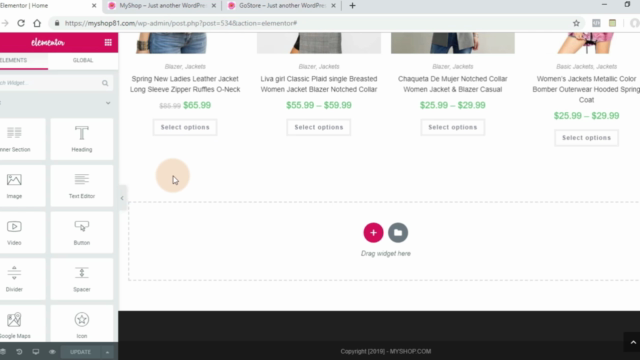Select options for Liva girl Classic Plaid jacket
Screen dimensions: 640x360
319,127
